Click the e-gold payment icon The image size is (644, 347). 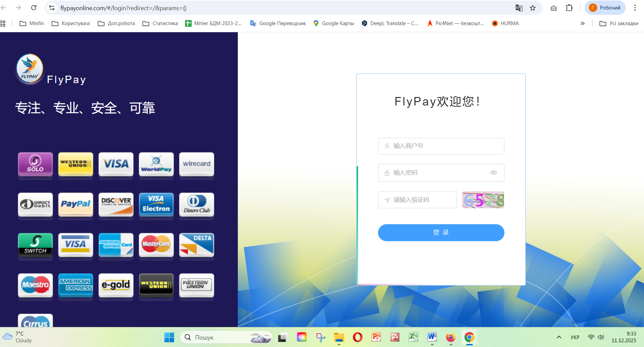116,285
